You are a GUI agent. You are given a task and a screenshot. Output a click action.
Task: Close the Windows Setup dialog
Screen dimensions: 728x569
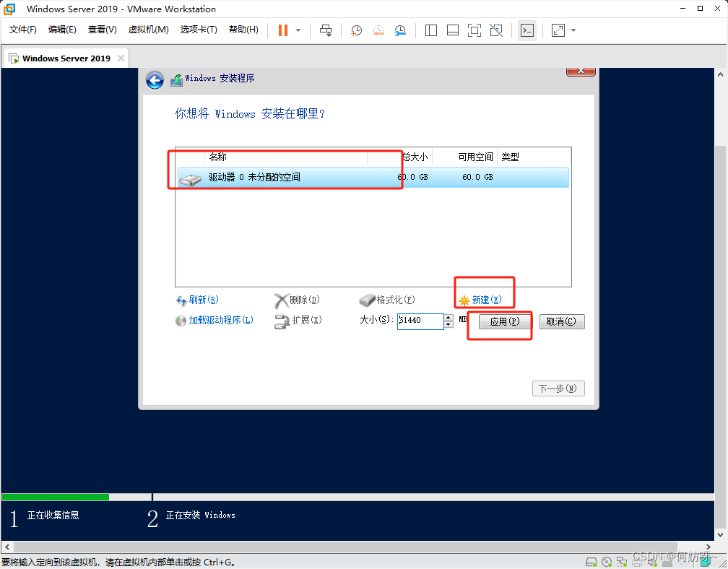pos(581,71)
